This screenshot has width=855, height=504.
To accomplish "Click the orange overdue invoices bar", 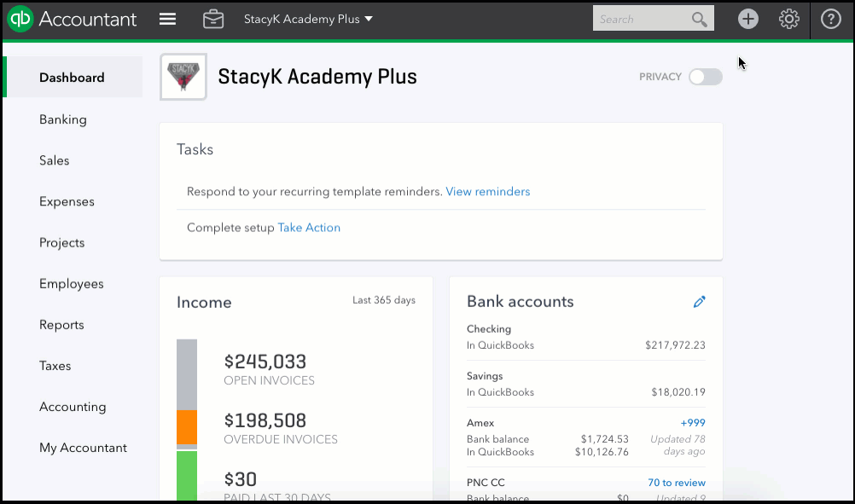I will point(187,426).
